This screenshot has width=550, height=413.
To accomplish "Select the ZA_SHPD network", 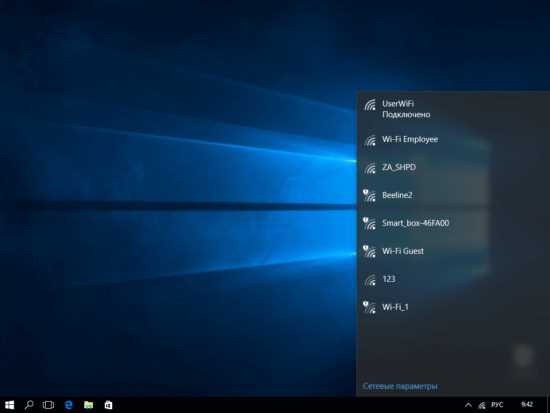I will [453, 167].
